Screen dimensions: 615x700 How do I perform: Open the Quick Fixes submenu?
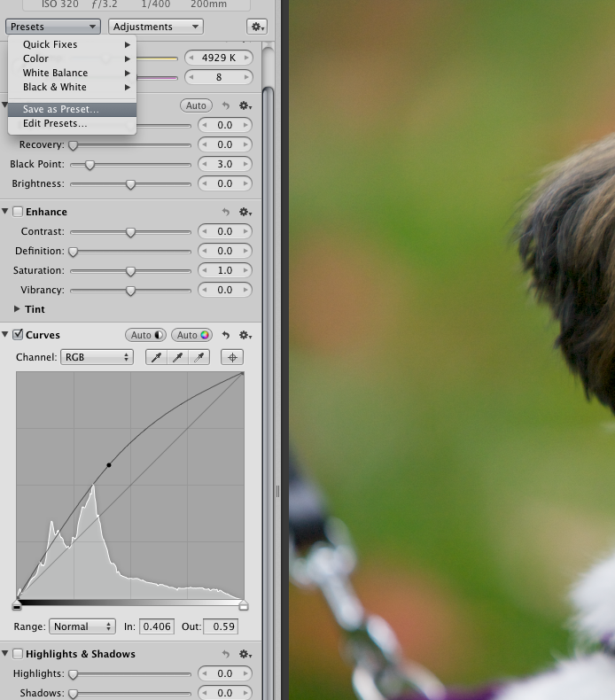pyautogui.click(x=72, y=44)
